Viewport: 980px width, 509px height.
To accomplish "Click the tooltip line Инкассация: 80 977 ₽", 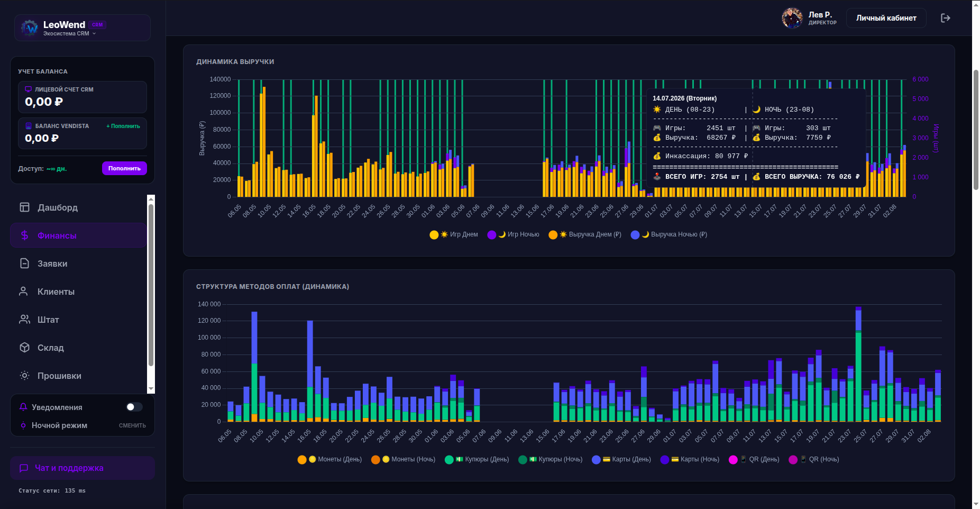I will coord(700,156).
